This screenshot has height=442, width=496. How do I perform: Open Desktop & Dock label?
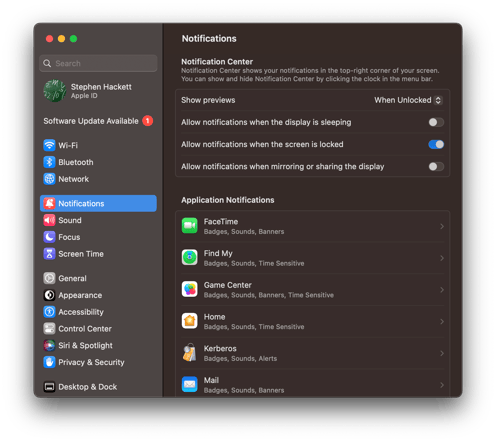coord(88,387)
